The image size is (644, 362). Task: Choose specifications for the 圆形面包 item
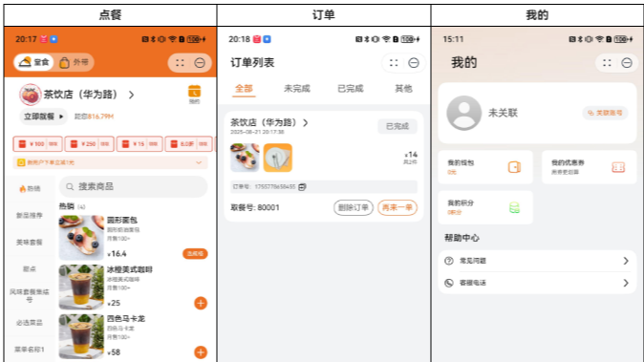[195, 254]
